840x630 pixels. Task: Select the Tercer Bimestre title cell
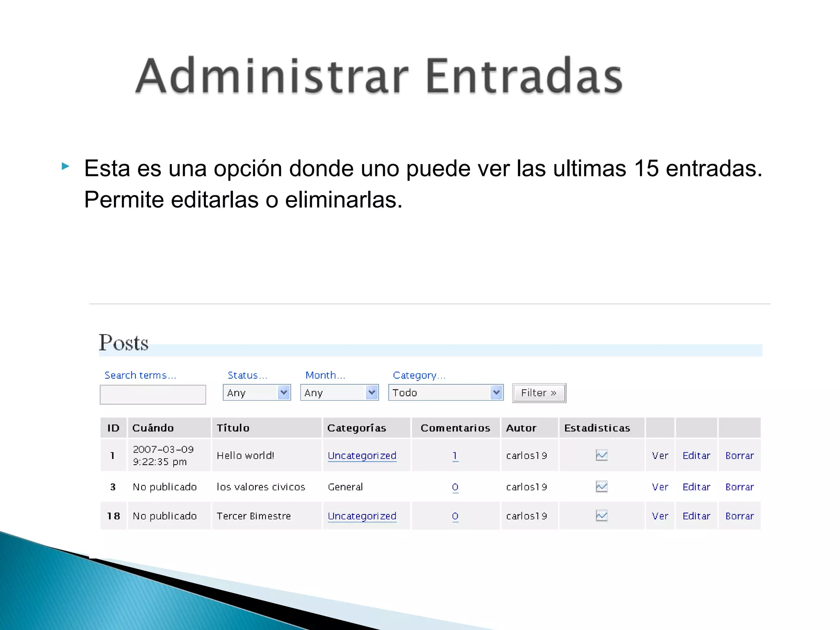pos(267,516)
